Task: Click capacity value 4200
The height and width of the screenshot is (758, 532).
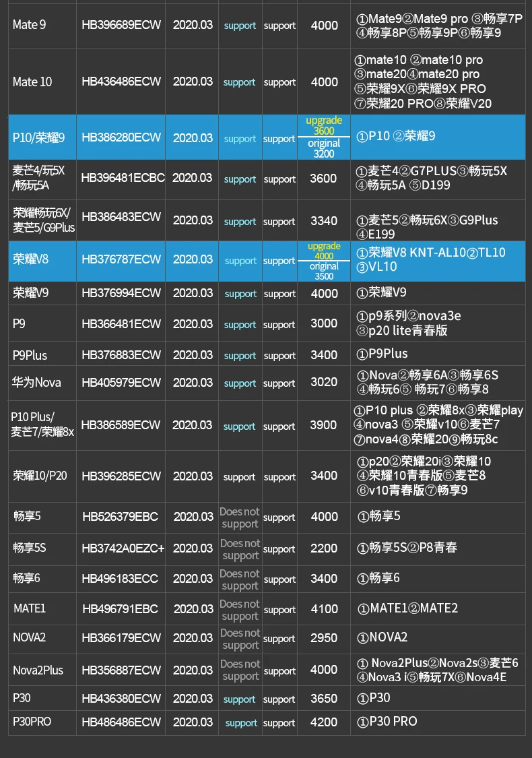Action: (x=324, y=722)
